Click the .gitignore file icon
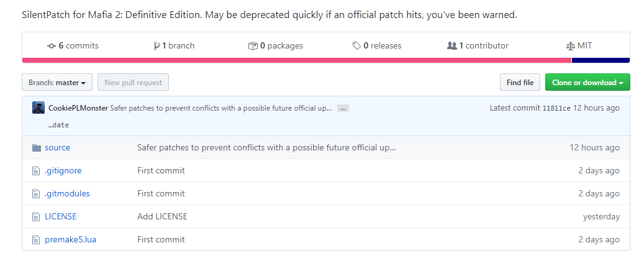 coord(36,171)
